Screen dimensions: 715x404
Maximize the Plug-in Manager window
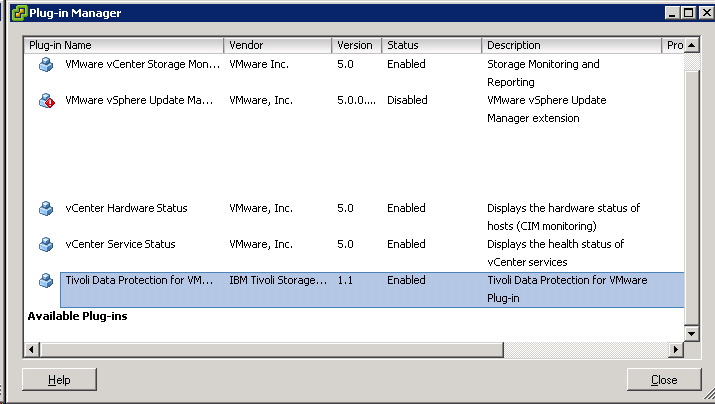tap(686, 12)
